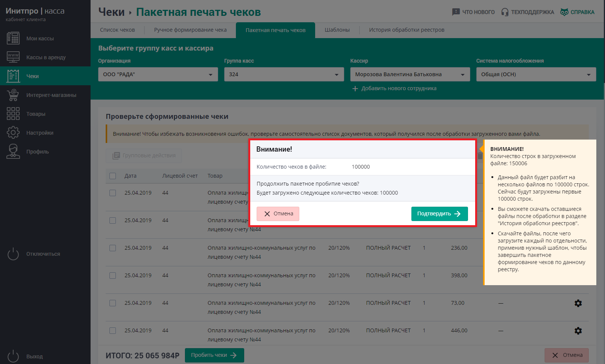Click ПОЛНЫЙ РАСЧЕТ in row with 236,00
This screenshot has height=364, width=605.
click(388, 248)
